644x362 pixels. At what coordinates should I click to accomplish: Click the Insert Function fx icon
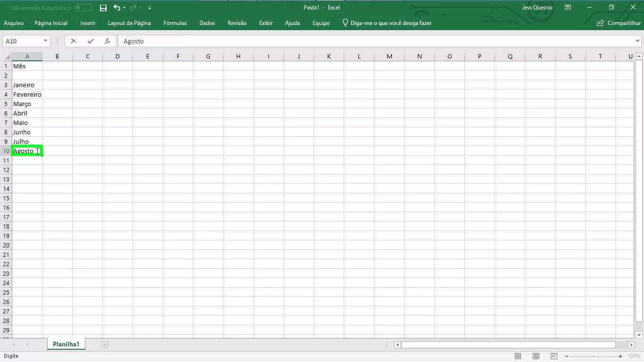pyautogui.click(x=107, y=41)
